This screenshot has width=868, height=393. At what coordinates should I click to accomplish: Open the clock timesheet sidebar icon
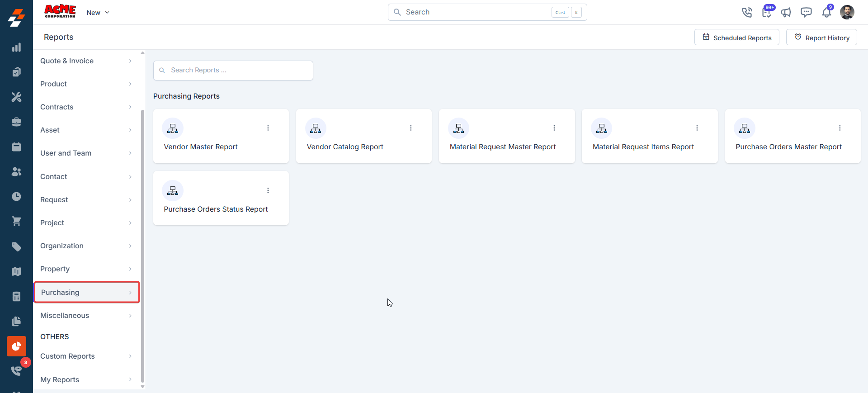click(x=16, y=196)
